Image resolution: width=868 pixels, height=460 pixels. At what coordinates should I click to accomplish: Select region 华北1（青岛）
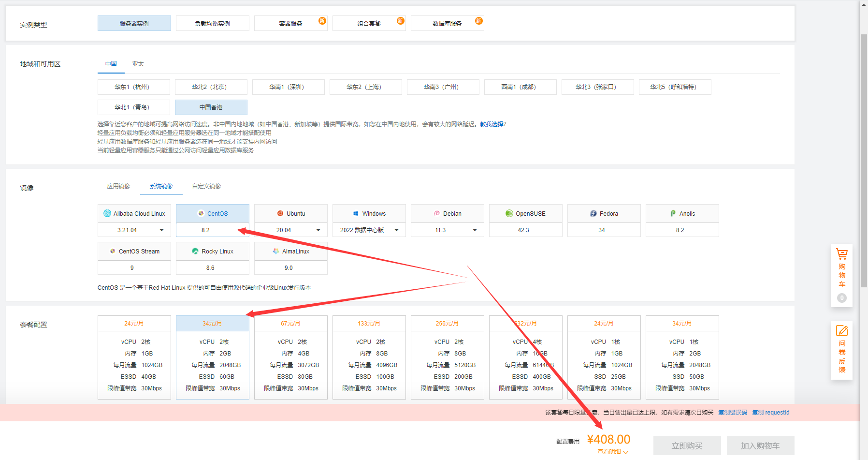point(134,107)
